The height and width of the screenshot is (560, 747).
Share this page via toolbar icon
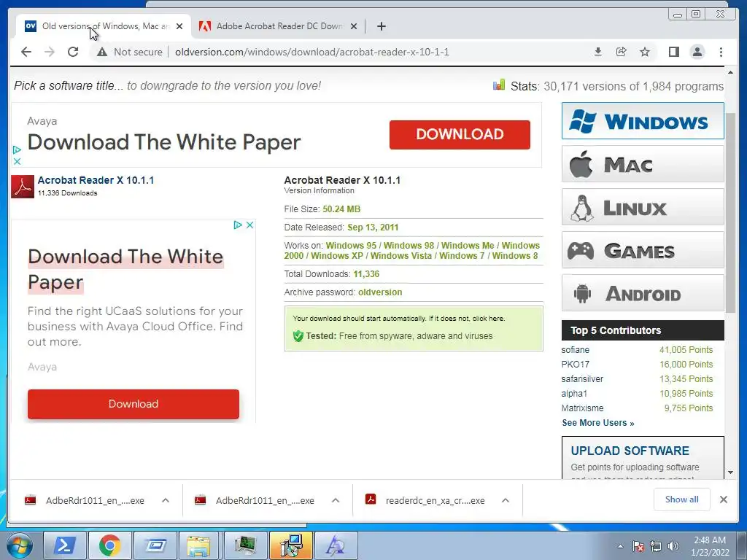[x=622, y=52]
